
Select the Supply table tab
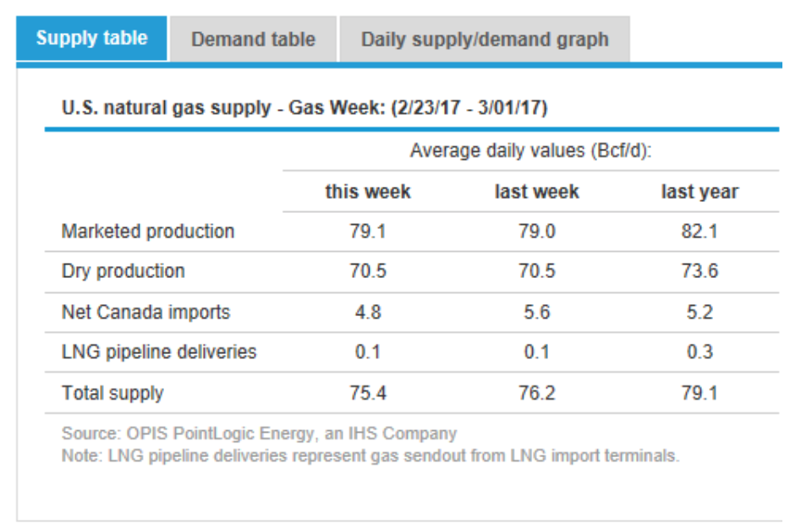click(x=91, y=39)
